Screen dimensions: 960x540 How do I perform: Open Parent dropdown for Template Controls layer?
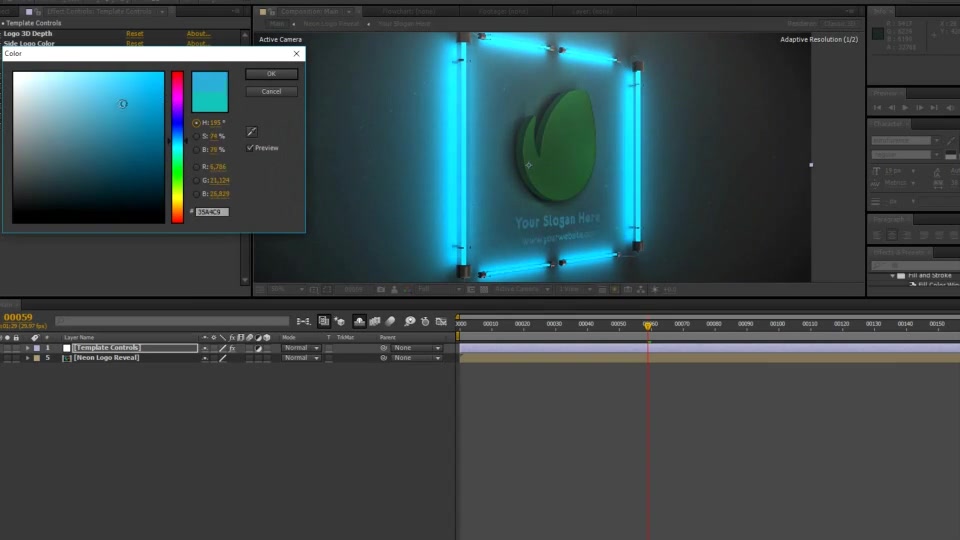tap(416, 348)
